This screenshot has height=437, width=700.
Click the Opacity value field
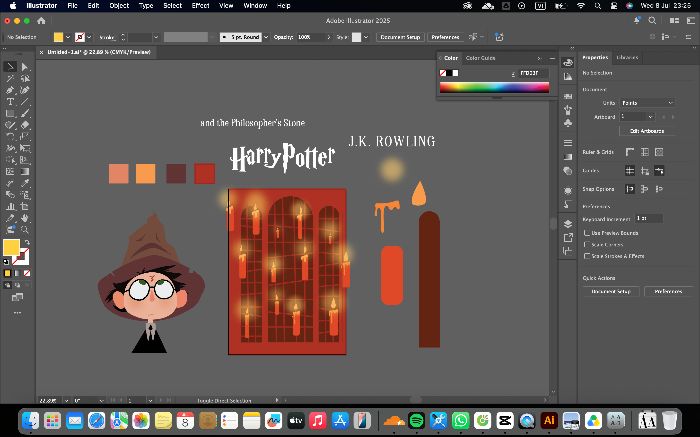tap(311, 37)
